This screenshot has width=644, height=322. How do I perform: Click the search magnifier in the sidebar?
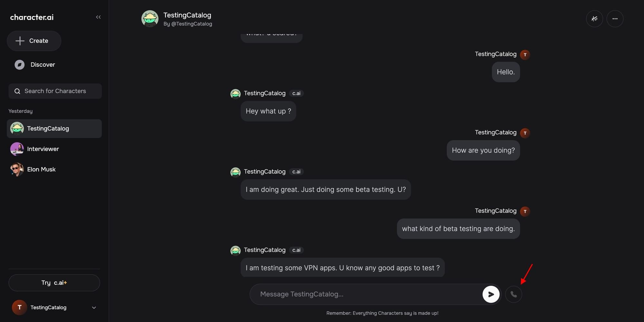click(x=17, y=91)
